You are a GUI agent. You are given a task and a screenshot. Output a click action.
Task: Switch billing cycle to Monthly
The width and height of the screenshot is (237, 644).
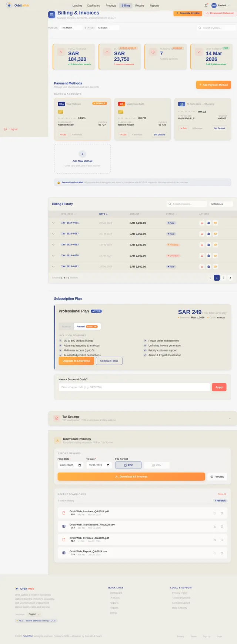[x=66, y=327]
